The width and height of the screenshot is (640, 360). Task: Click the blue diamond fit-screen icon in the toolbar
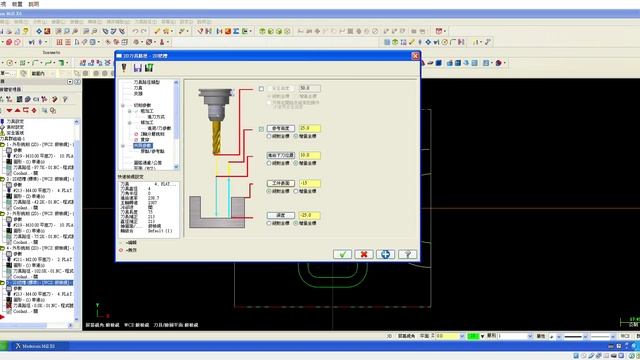39,31
